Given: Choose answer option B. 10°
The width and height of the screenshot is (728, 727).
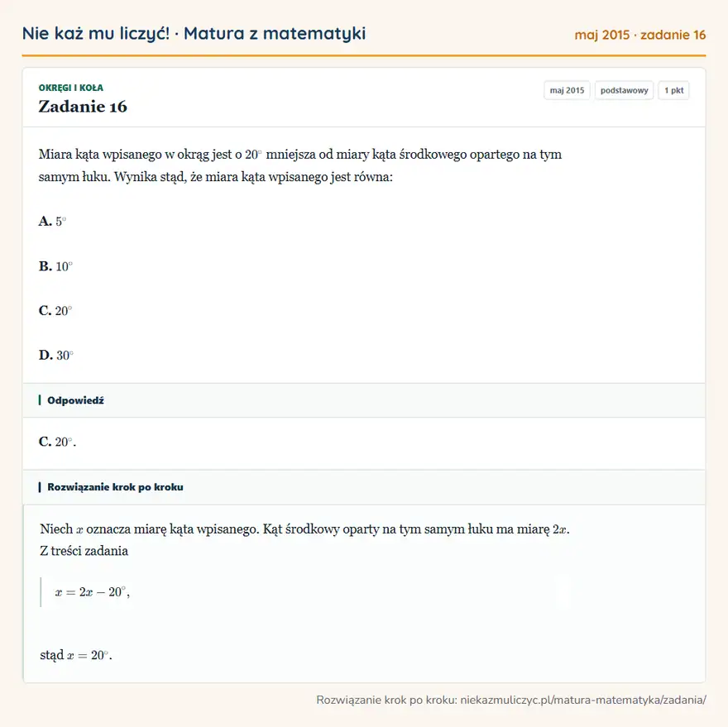Looking at the screenshot, I should [x=55, y=266].
